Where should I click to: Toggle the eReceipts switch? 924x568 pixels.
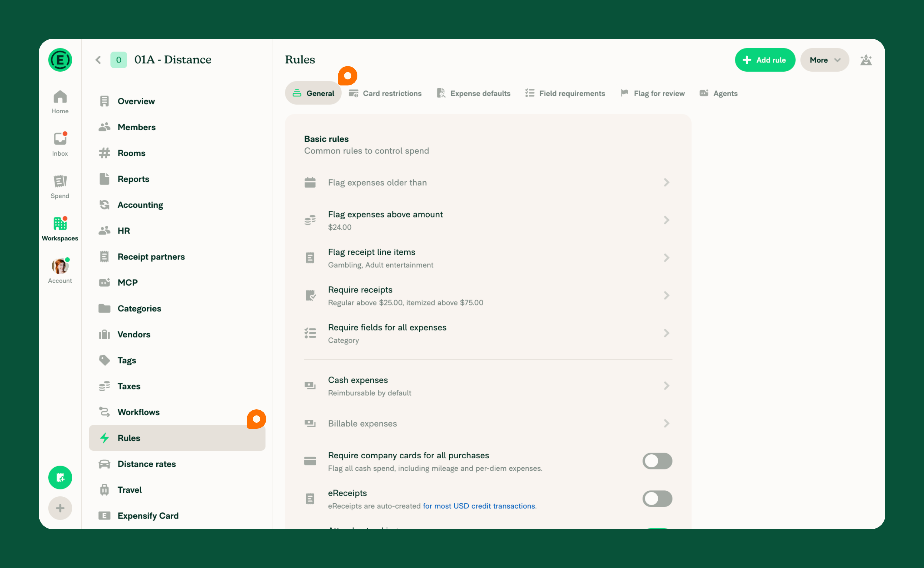point(657,499)
